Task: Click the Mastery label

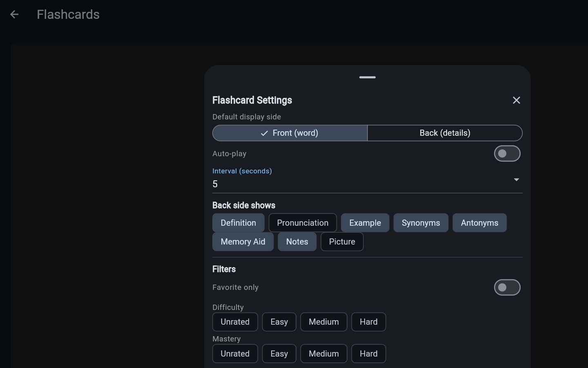Action: (x=227, y=339)
